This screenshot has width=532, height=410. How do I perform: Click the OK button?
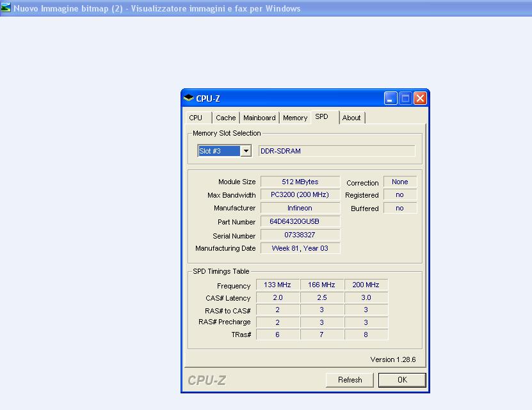402,380
